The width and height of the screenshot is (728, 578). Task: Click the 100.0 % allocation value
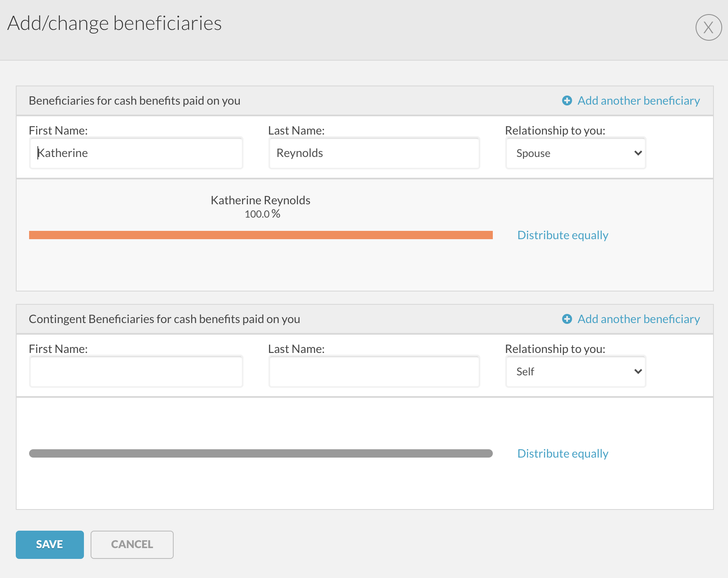coord(262,214)
